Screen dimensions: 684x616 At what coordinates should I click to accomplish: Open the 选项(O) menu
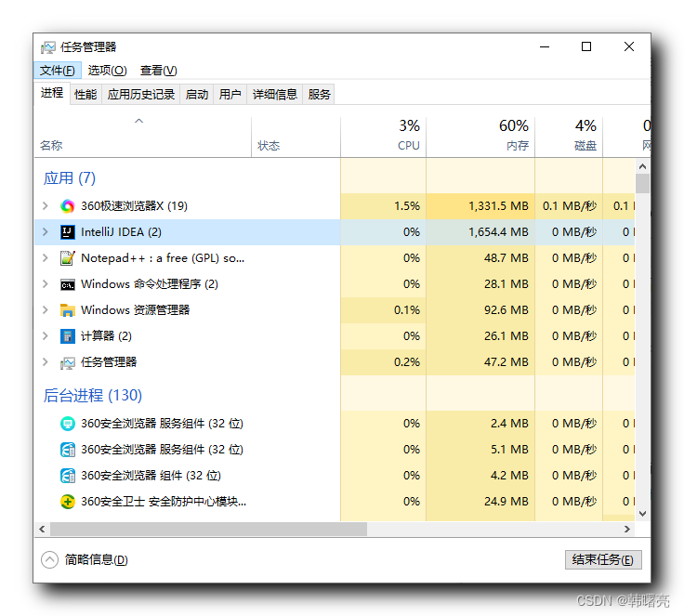point(107,71)
